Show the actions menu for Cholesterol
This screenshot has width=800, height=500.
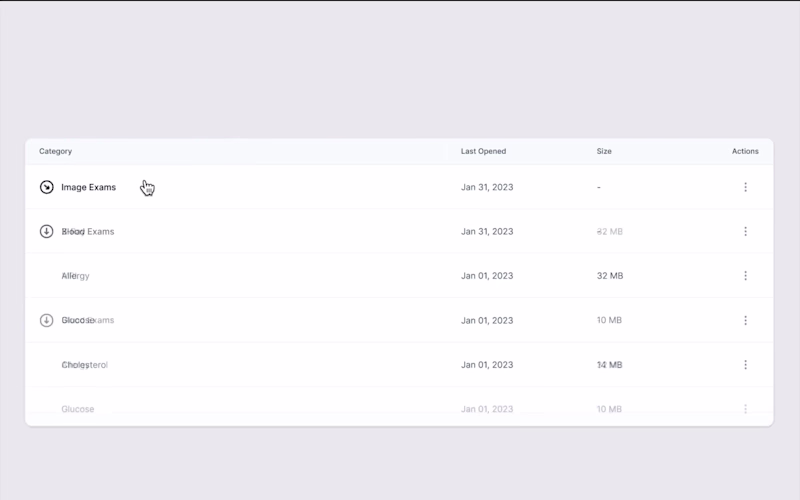point(745,365)
